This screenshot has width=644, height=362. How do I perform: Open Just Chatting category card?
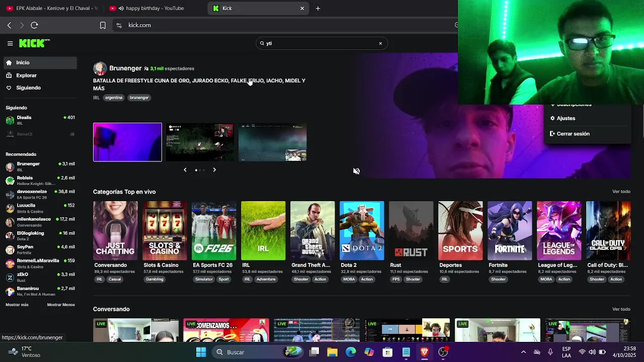pyautogui.click(x=115, y=231)
